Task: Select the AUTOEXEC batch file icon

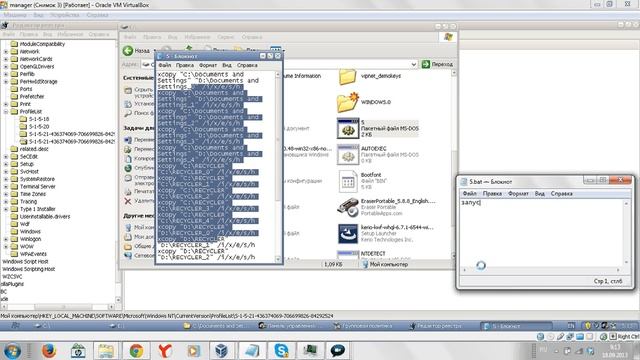Action: (348, 154)
